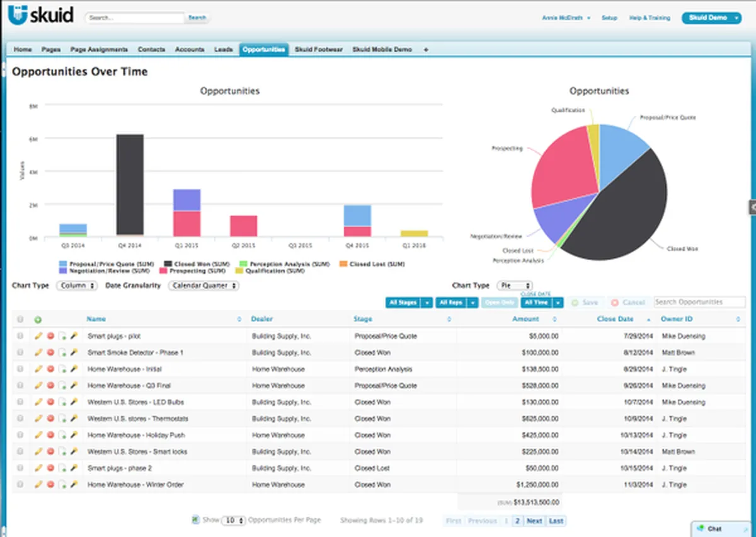Click the green add new row icon

coord(38,320)
